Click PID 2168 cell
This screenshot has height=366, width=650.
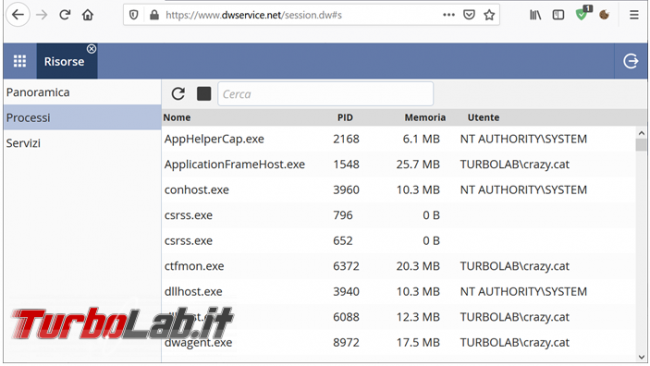point(346,139)
